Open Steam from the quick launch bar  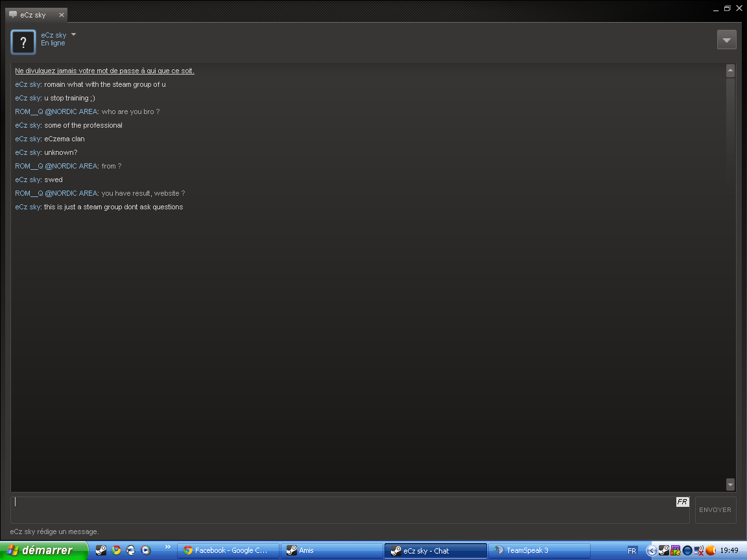(x=101, y=550)
